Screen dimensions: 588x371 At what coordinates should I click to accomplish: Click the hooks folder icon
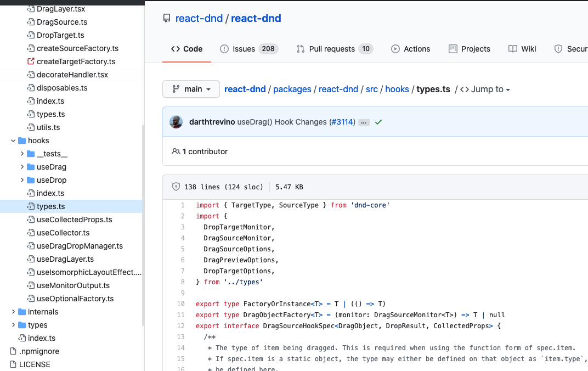(x=22, y=140)
